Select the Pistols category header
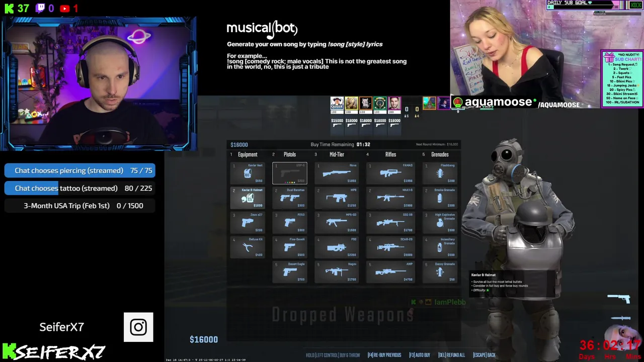644x362 pixels. 290,154
